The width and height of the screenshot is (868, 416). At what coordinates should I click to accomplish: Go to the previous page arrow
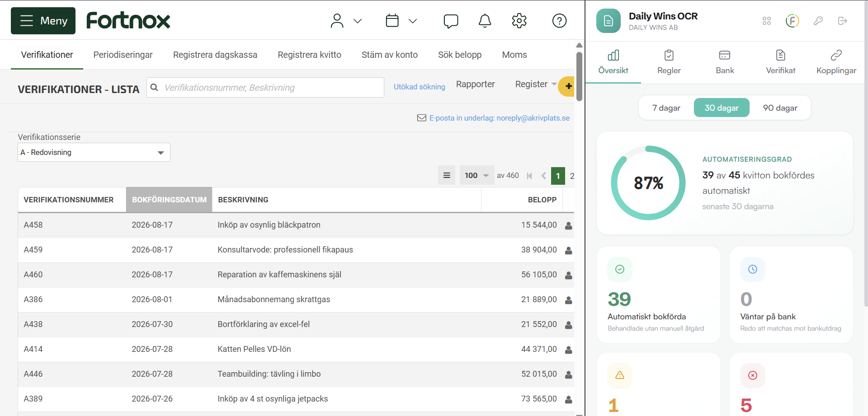pos(544,176)
